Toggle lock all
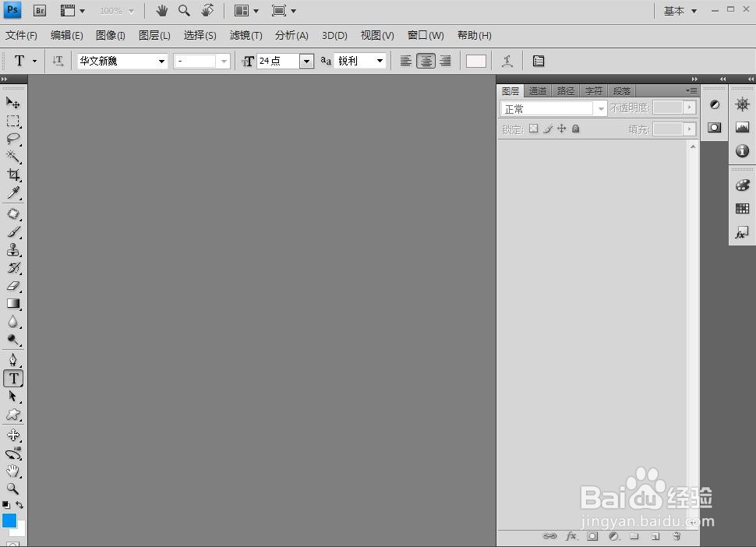756x547 pixels. coord(576,129)
